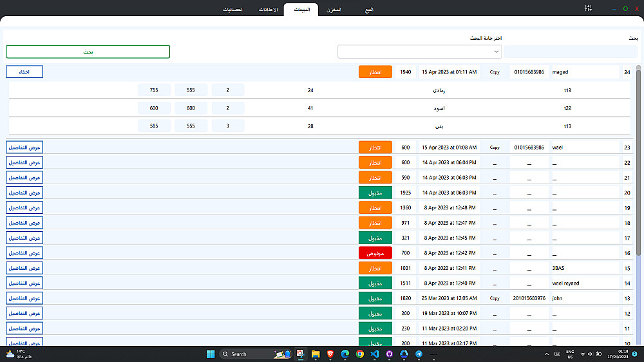Screen dimensions: 644x362
Task: Show details for order 21
Action: [x=24, y=178]
